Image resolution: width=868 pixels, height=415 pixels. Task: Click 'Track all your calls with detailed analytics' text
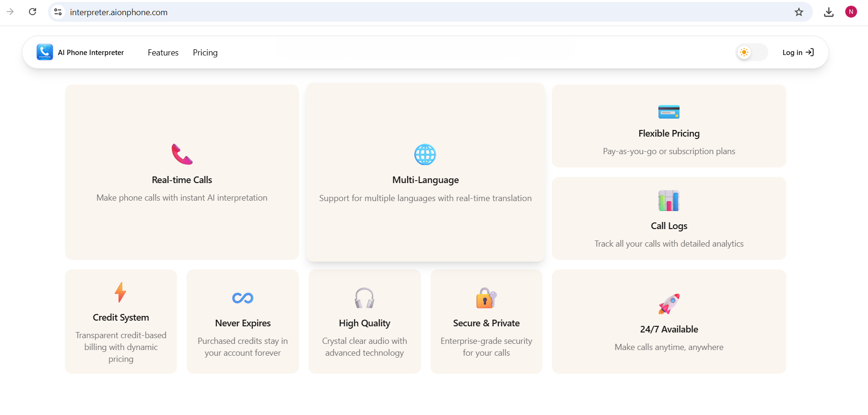coord(669,244)
